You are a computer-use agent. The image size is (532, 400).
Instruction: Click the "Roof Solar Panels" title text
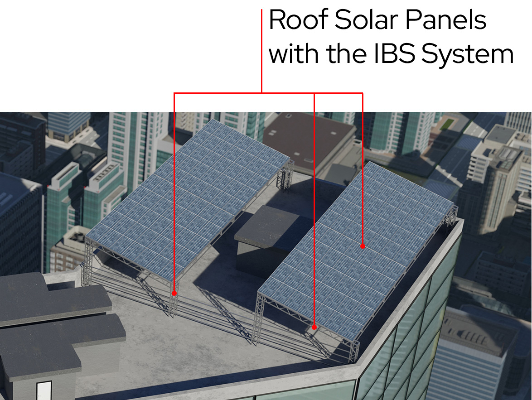tap(377, 20)
